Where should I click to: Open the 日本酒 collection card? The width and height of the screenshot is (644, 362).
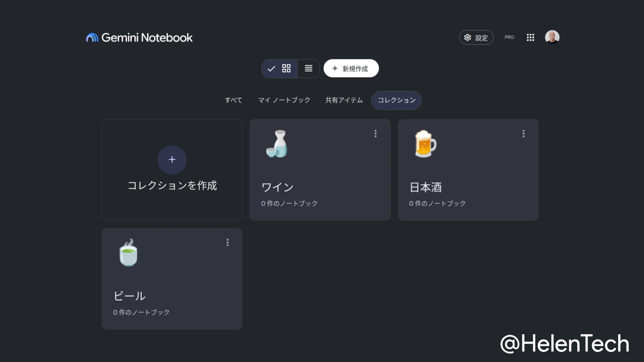pyautogui.click(x=468, y=170)
